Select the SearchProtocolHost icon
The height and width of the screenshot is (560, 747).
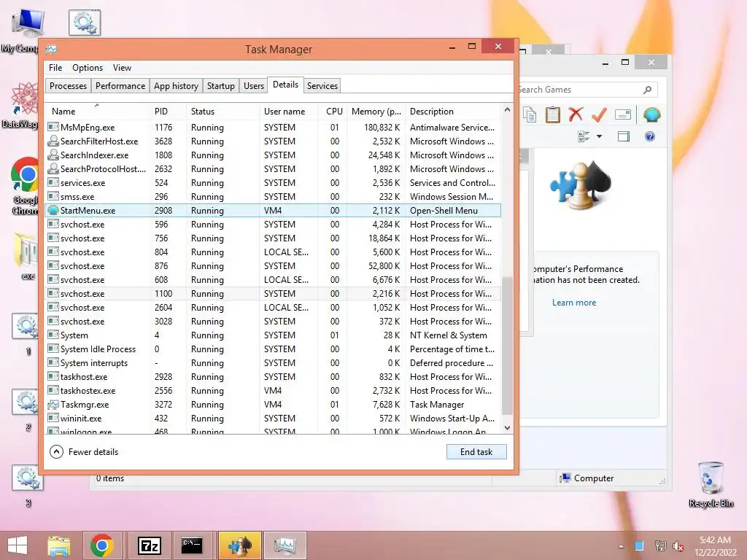[53, 168]
